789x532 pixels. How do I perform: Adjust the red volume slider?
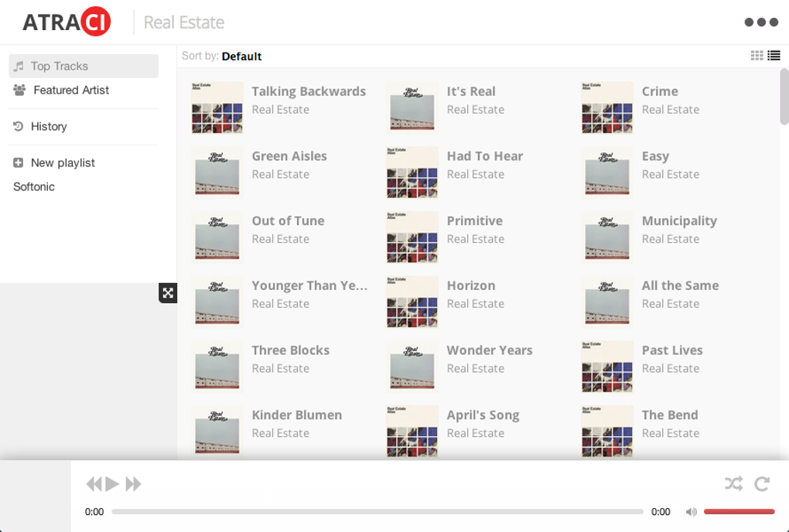tap(739, 512)
